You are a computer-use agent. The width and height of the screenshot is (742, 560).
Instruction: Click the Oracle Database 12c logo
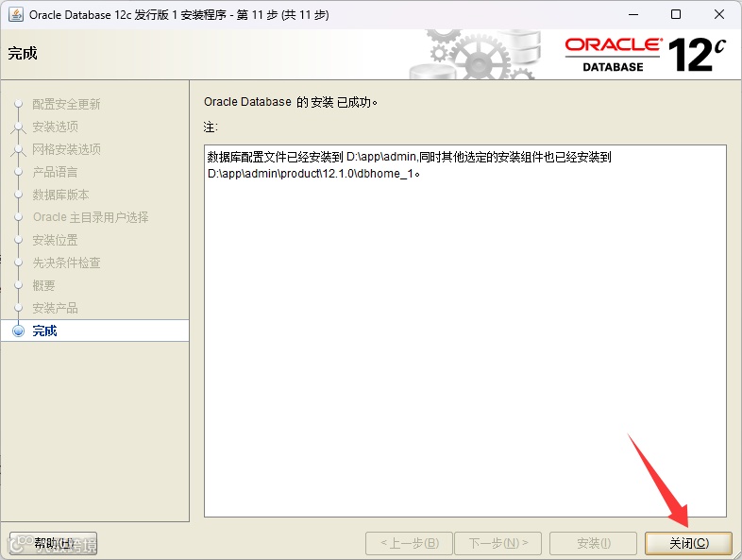coord(646,55)
